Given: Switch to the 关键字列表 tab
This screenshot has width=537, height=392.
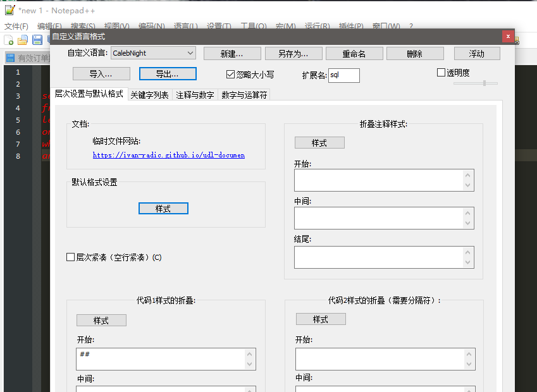Looking at the screenshot, I should pyautogui.click(x=150, y=95).
